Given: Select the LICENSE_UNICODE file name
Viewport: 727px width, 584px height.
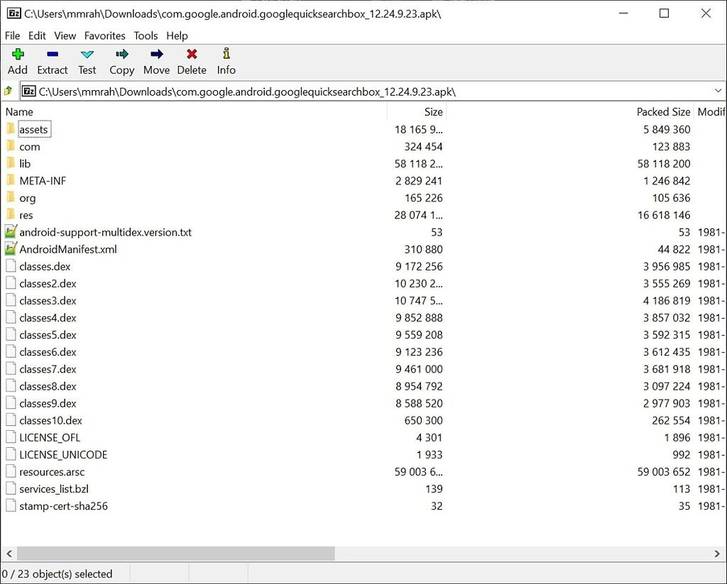Looking at the screenshot, I should pyautogui.click(x=63, y=455).
